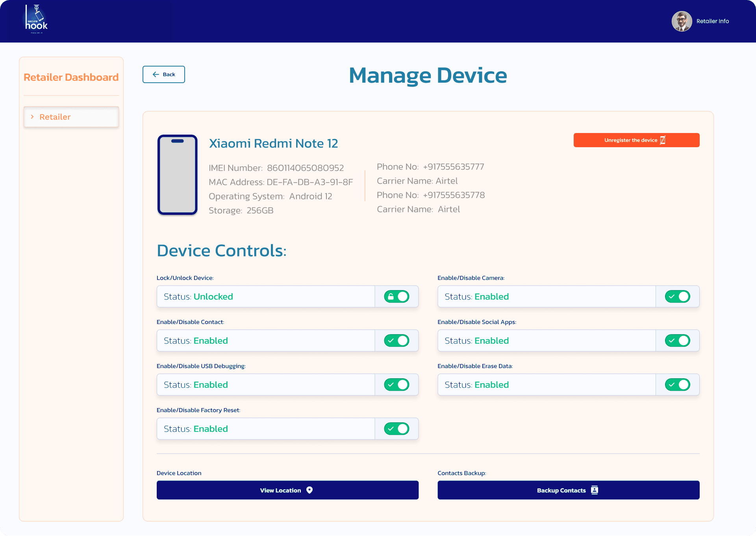Click the retailer profile avatar
The image size is (756, 536).
(x=682, y=21)
